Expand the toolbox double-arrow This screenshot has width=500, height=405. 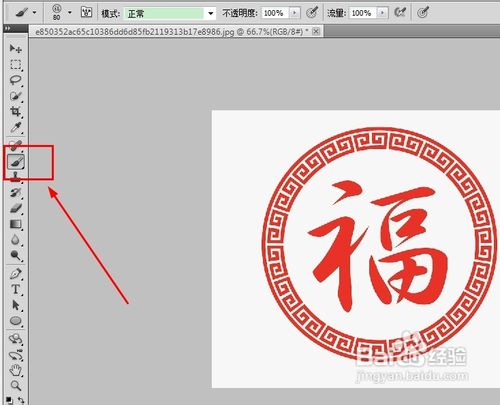click(x=8, y=28)
